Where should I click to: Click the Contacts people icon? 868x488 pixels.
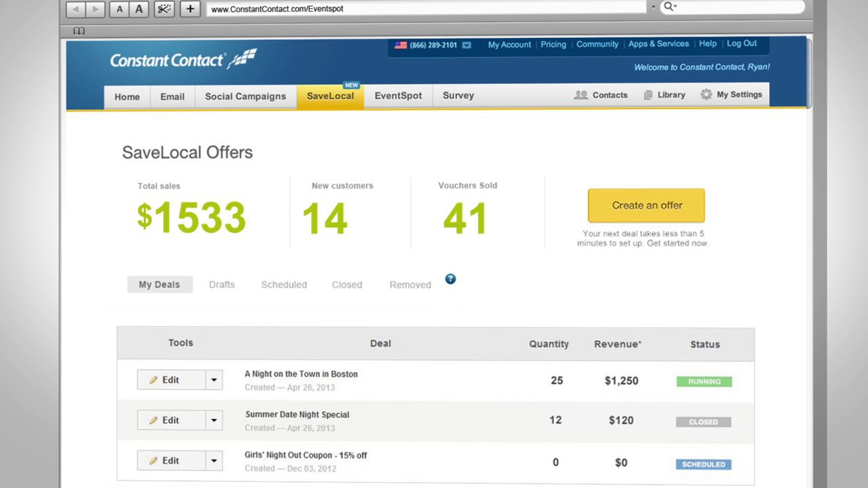(x=580, y=95)
